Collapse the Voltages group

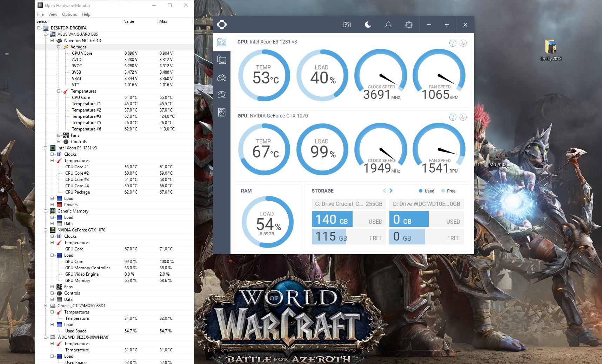pyautogui.click(x=59, y=47)
